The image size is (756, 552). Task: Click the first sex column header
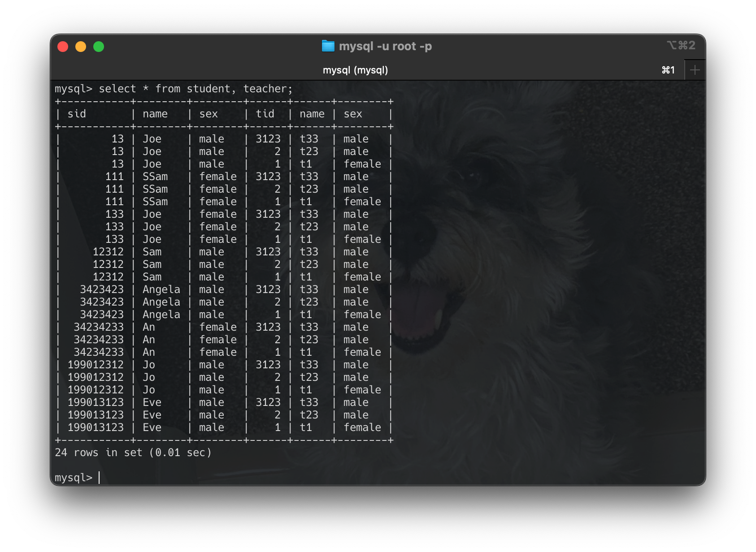[208, 114]
